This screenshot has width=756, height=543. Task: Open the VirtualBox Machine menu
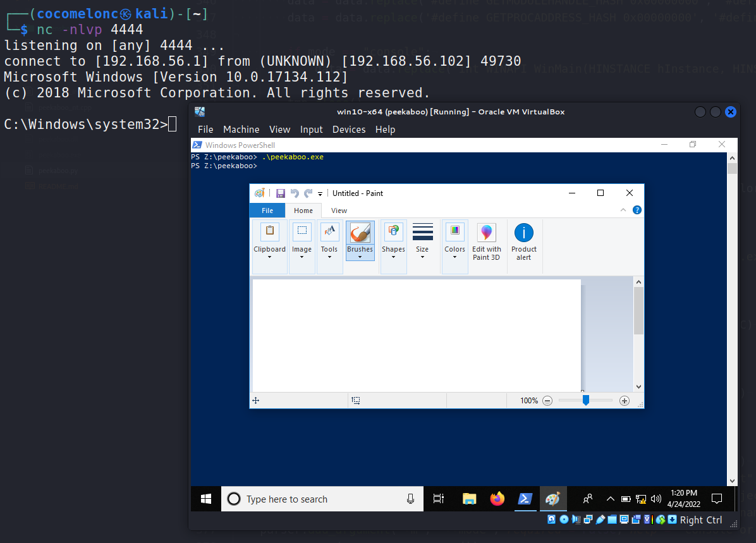[x=241, y=129]
